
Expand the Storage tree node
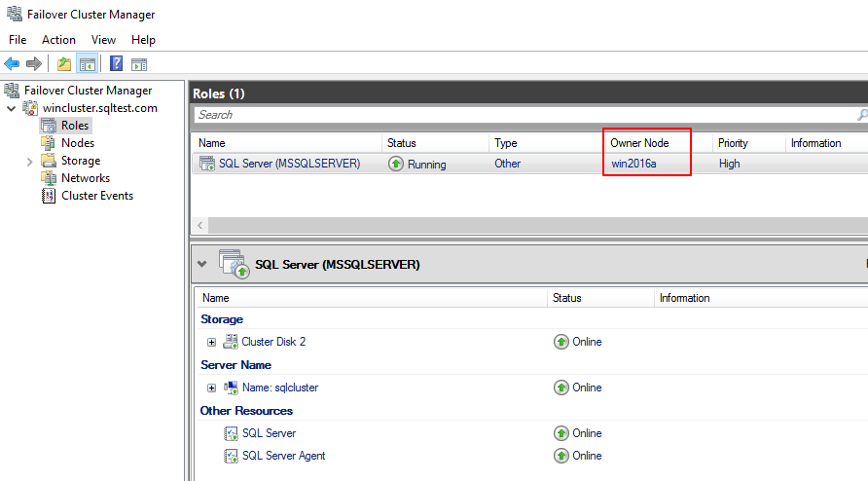click(x=30, y=162)
